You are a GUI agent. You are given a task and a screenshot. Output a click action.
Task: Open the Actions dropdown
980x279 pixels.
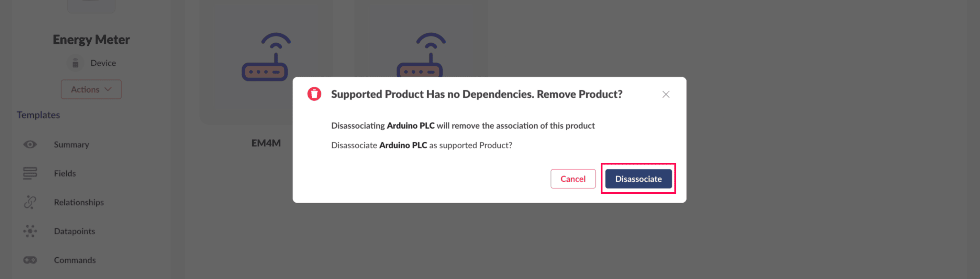click(x=91, y=89)
